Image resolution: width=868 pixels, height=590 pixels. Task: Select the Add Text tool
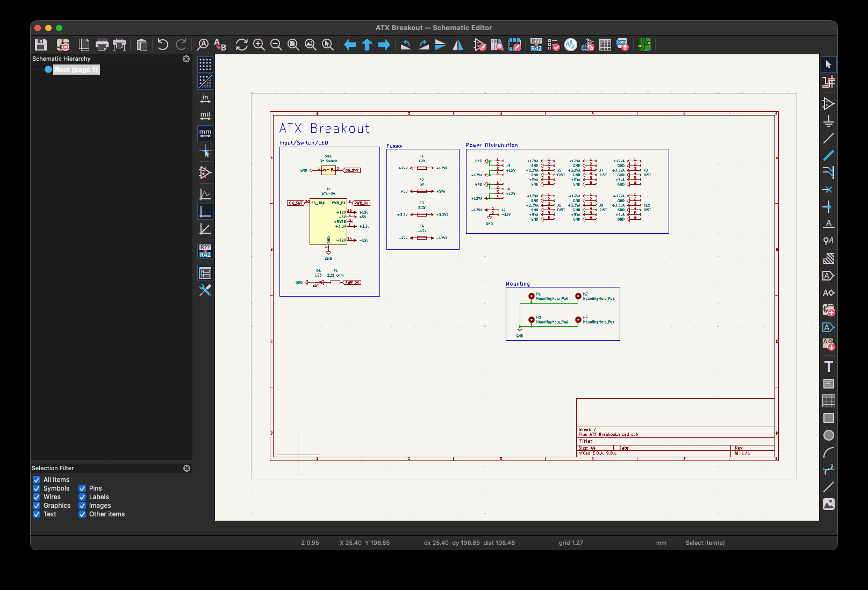(828, 366)
